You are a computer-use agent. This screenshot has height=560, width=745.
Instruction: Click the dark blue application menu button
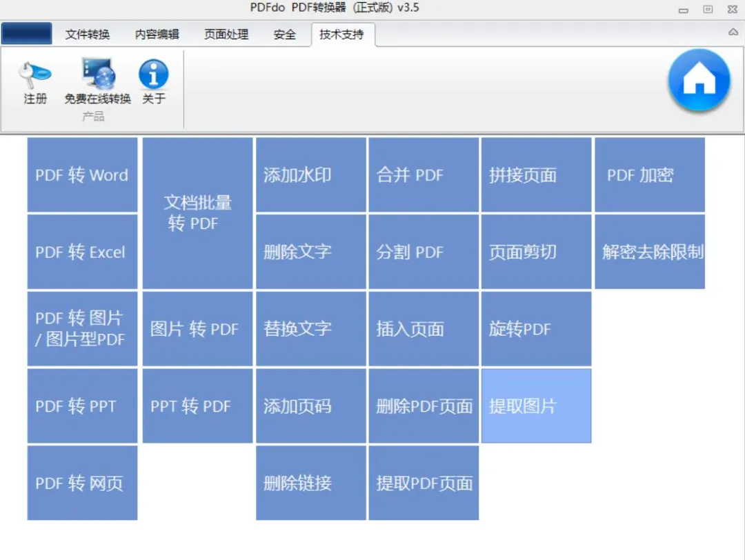coord(27,33)
